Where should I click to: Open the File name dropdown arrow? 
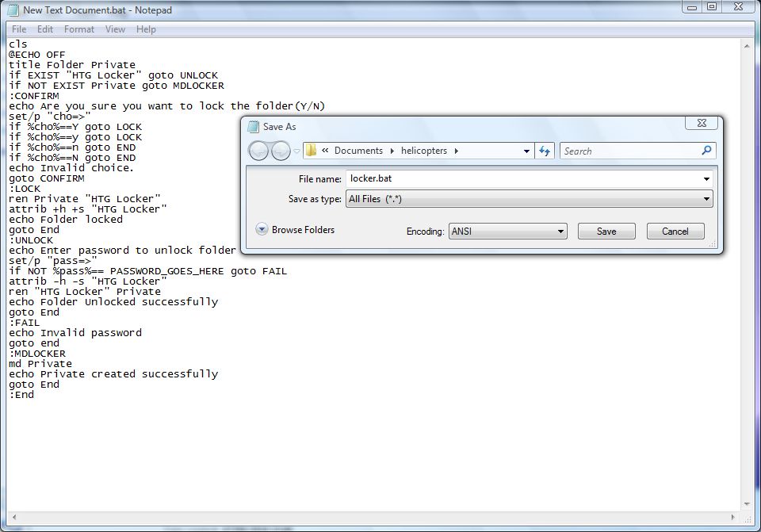tap(705, 178)
